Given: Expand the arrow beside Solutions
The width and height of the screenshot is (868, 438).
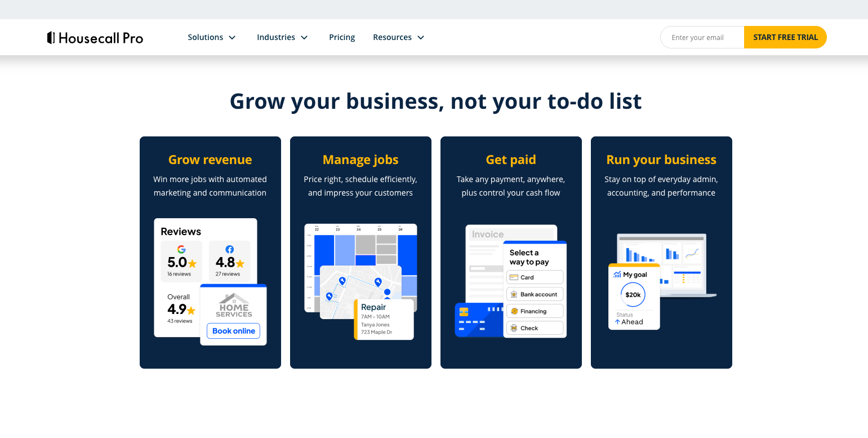Looking at the screenshot, I should tap(232, 38).
